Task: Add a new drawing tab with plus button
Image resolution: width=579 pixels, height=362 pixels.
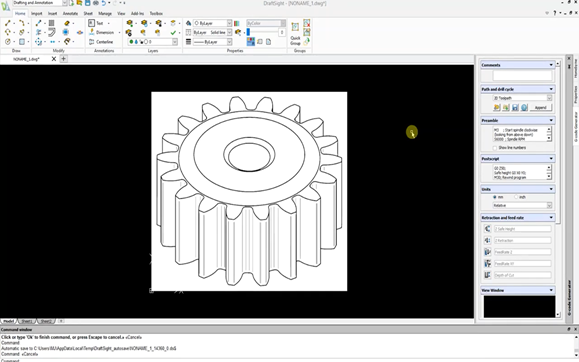Action: pyautogui.click(x=64, y=58)
